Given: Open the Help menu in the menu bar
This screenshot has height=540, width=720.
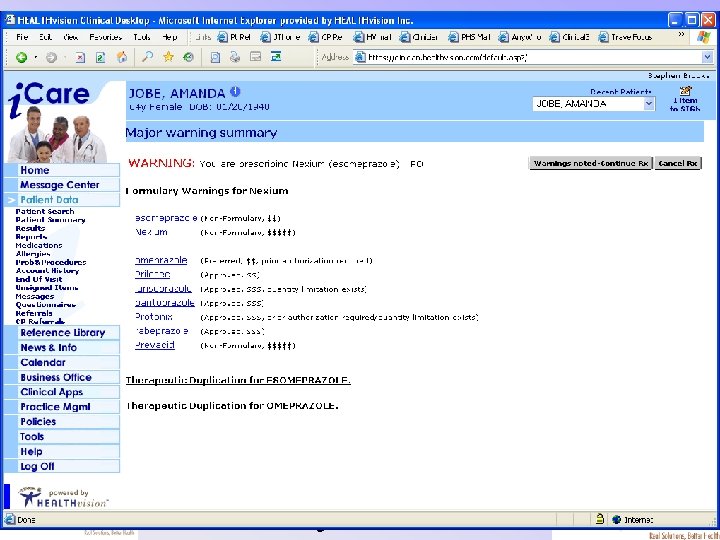Looking at the screenshot, I should coord(169,37).
